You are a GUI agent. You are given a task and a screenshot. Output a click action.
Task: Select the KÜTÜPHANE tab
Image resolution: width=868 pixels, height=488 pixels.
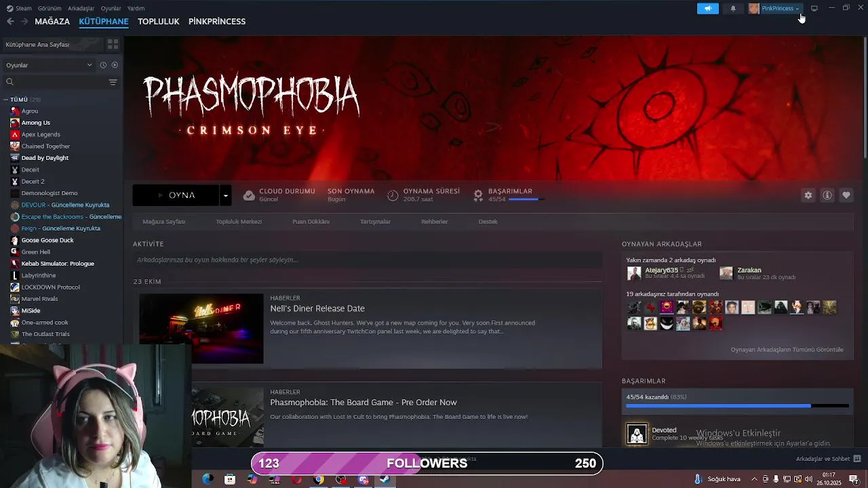104,21
